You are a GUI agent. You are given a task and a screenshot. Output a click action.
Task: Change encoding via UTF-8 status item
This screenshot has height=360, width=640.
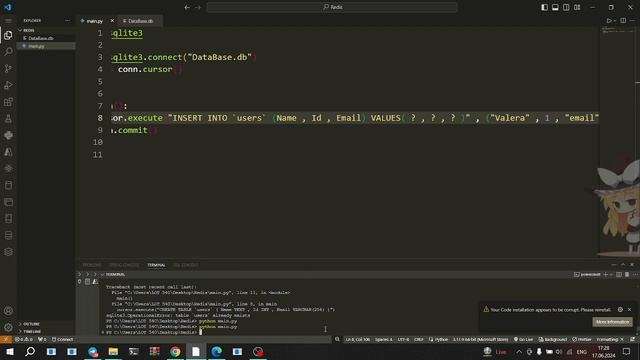coord(403,340)
